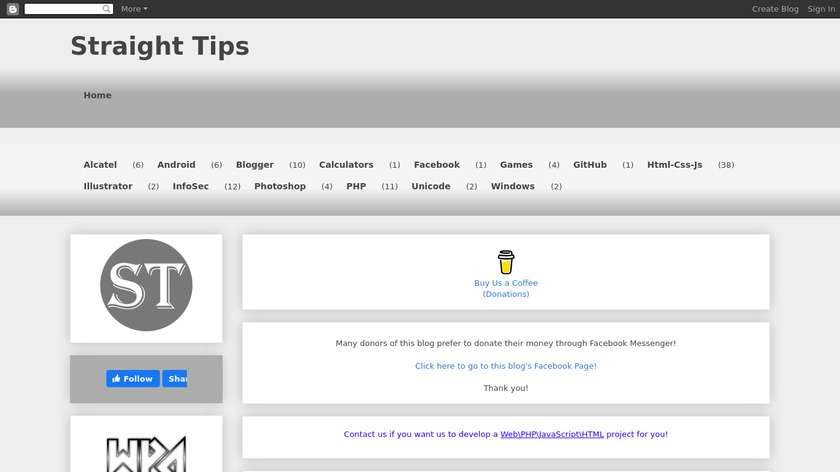Click the Create Blog link

point(775,9)
